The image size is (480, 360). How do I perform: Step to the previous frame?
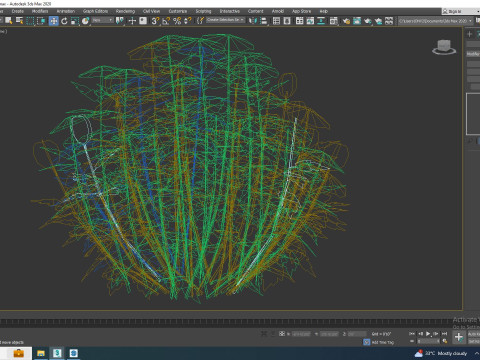click(420, 334)
